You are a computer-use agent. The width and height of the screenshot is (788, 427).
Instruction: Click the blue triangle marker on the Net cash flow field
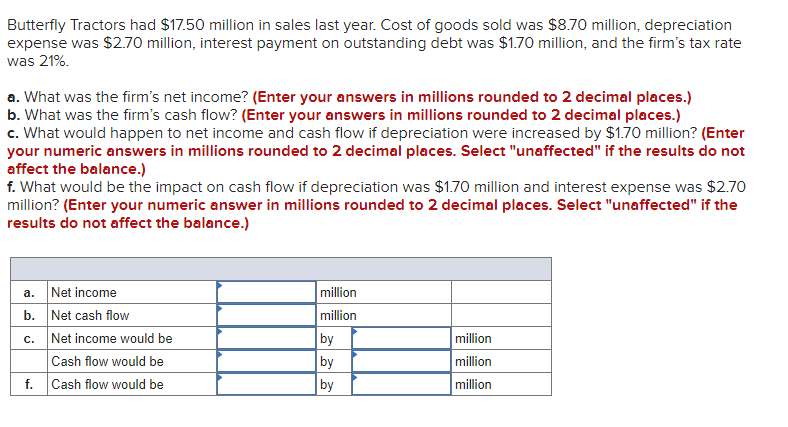click(220, 308)
